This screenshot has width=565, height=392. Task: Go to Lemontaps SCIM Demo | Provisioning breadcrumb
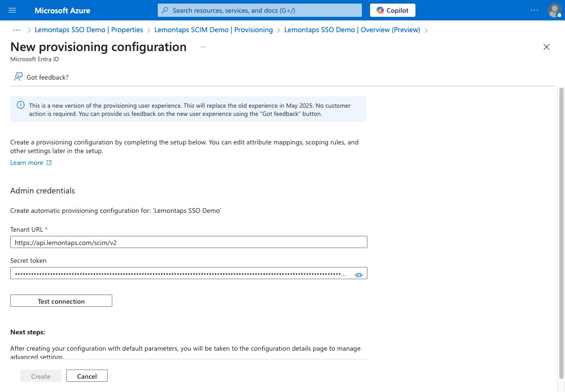(213, 30)
